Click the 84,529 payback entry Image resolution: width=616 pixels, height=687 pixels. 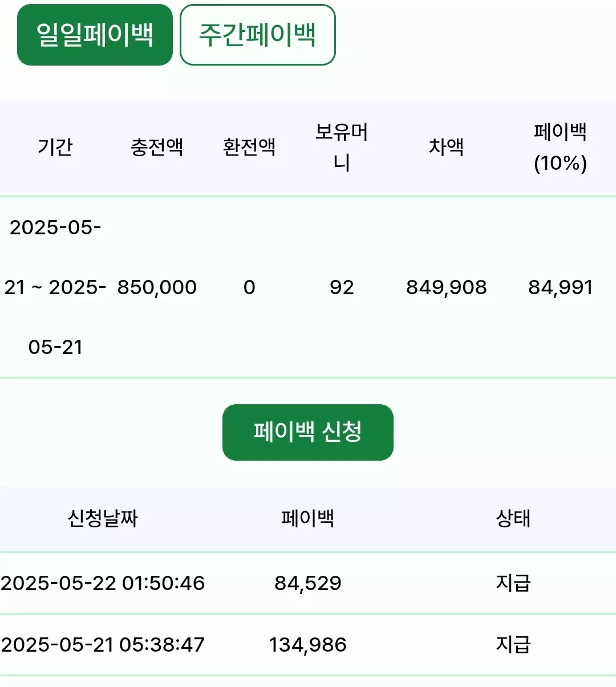308,583
